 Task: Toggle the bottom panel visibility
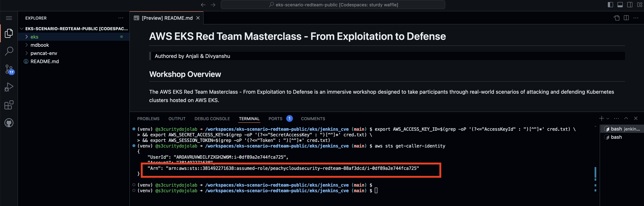pyautogui.click(x=620, y=5)
